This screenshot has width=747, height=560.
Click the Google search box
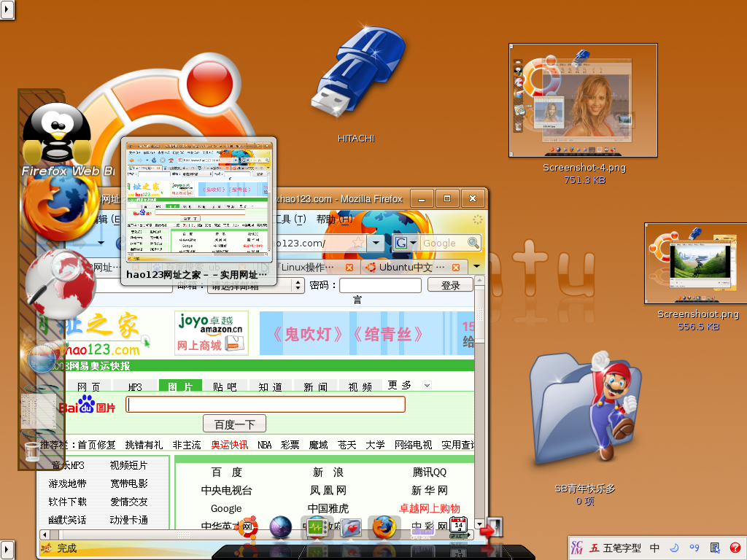[443, 243]
